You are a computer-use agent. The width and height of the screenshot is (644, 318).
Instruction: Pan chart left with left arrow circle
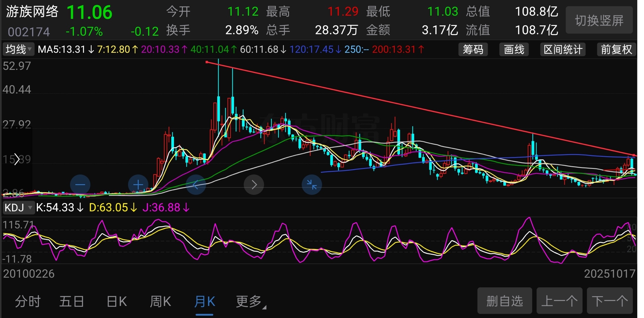click(196, 185)
